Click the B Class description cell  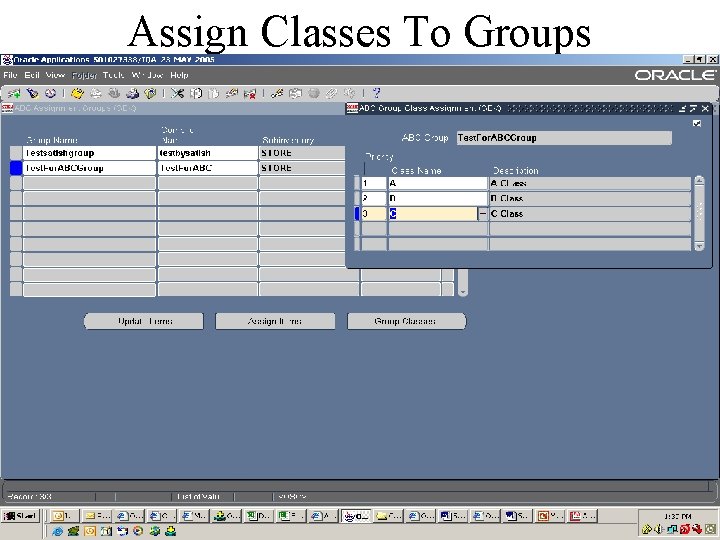tap(590, 198)
